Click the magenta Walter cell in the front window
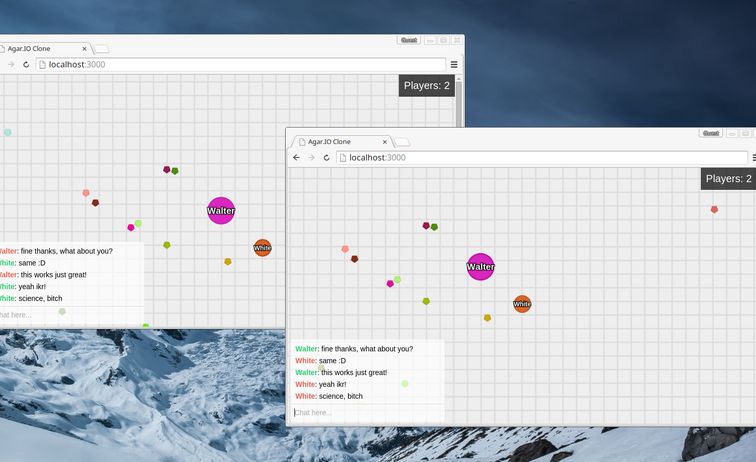 point(480,267)
